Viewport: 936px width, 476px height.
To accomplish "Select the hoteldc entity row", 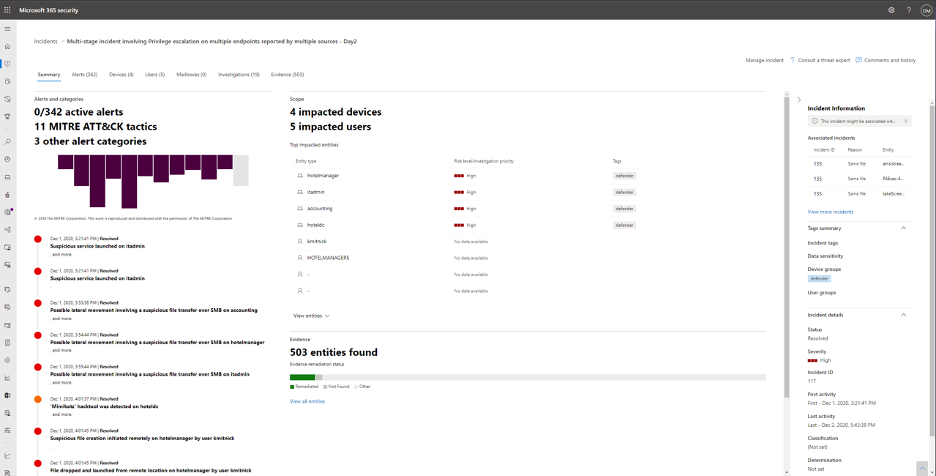I will 528,225.
